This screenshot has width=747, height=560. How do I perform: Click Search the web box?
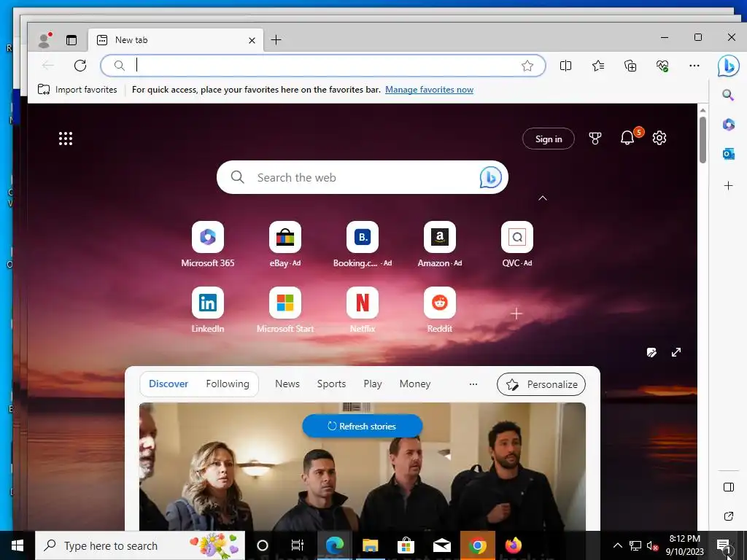click(x=362, y=177)
